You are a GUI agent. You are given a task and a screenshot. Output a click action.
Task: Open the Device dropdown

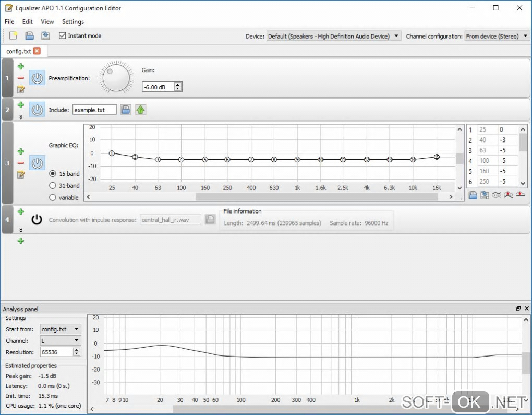tap(333, 36)
